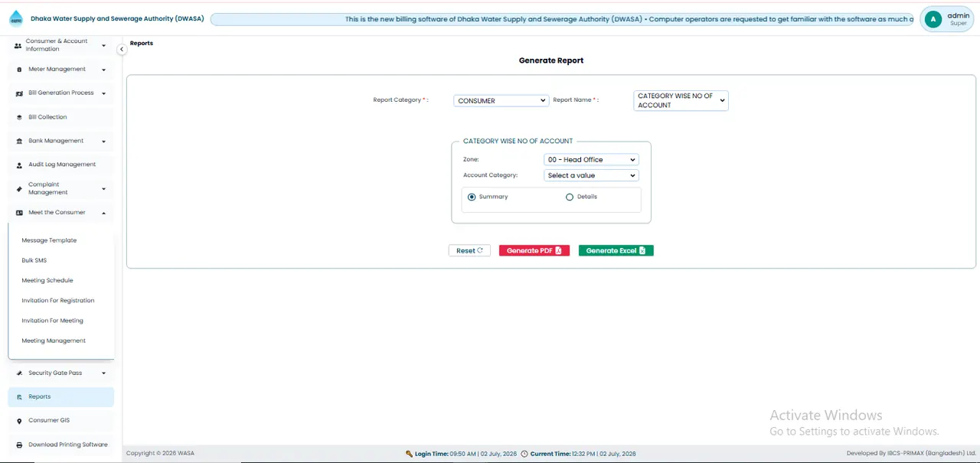Open the Bill Collection menu label
This screenshot has width=980, height=463.
[x=47, y=117]
